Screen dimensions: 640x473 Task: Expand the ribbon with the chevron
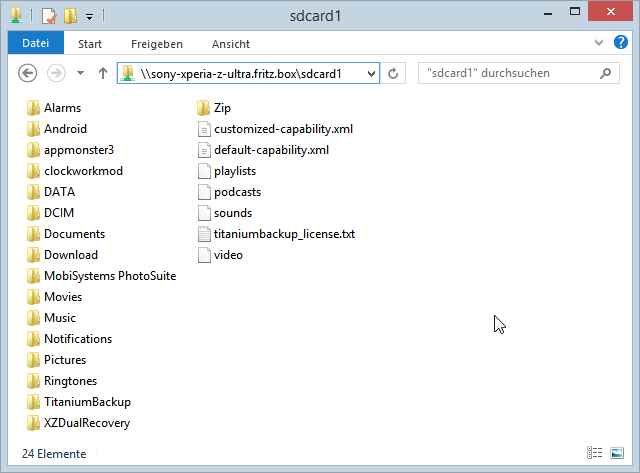click(598, 42)
